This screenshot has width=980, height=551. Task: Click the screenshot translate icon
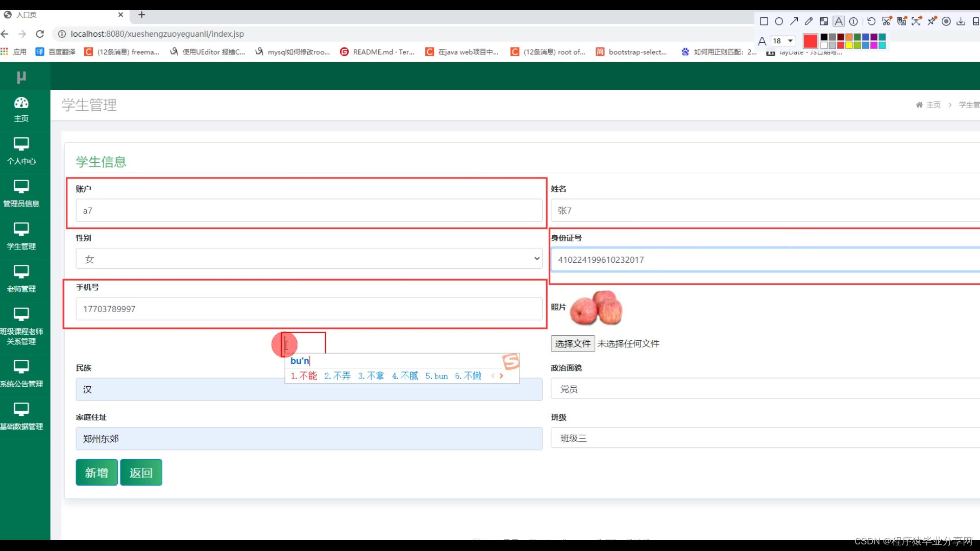tap(901, 21)
